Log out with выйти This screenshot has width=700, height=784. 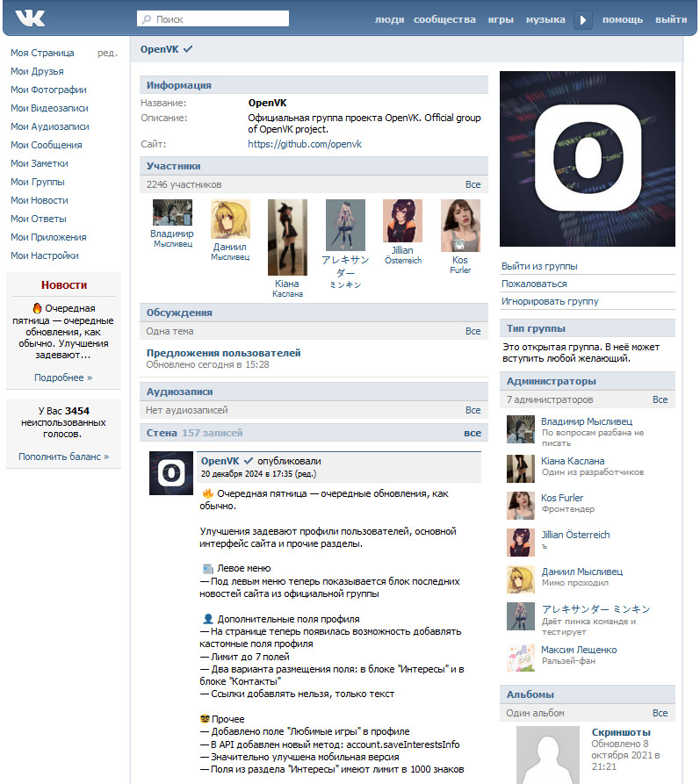click(x=671, y=19)
